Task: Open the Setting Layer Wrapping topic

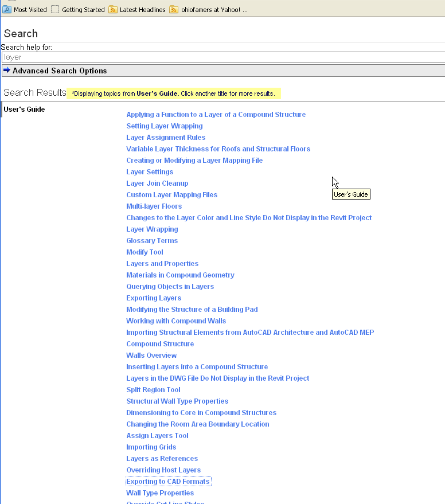Action: (x=165, y=126)
